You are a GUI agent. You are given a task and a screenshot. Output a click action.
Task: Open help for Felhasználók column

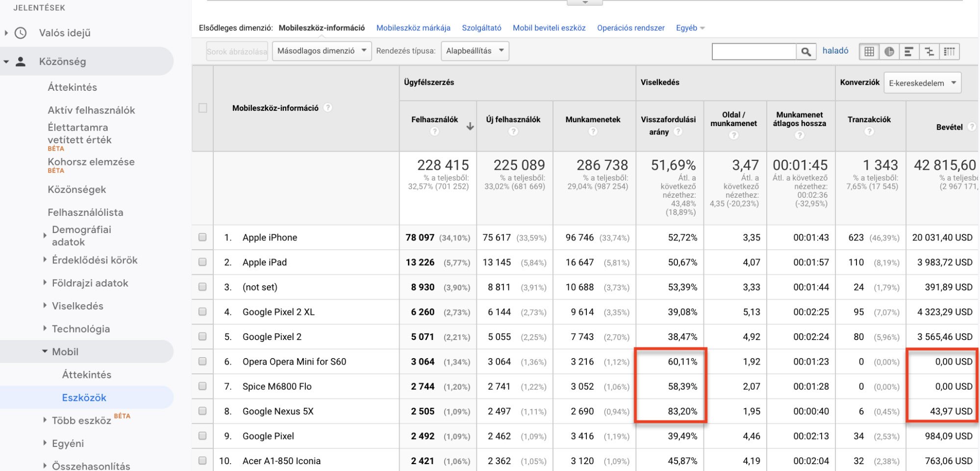tap(434, 131)
